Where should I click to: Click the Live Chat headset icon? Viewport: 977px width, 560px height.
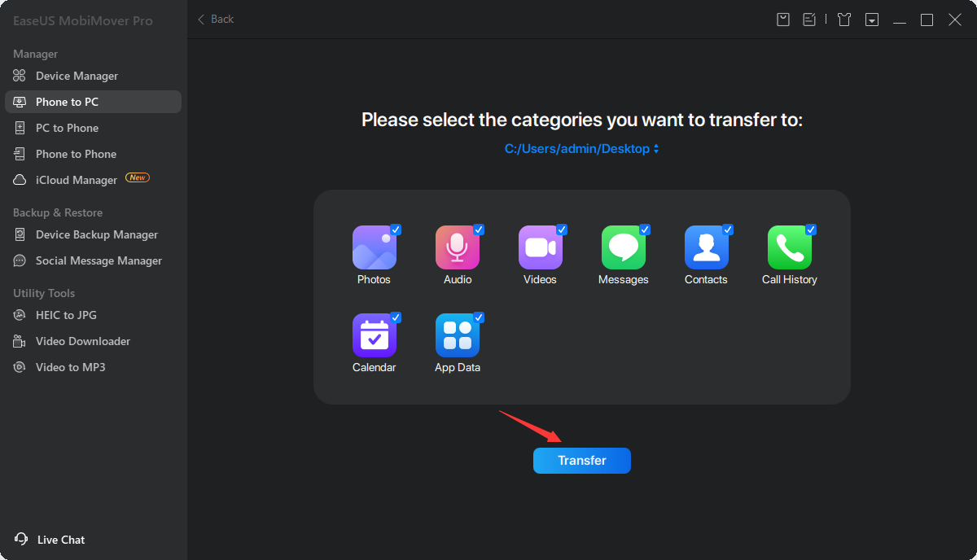[20, 539]
